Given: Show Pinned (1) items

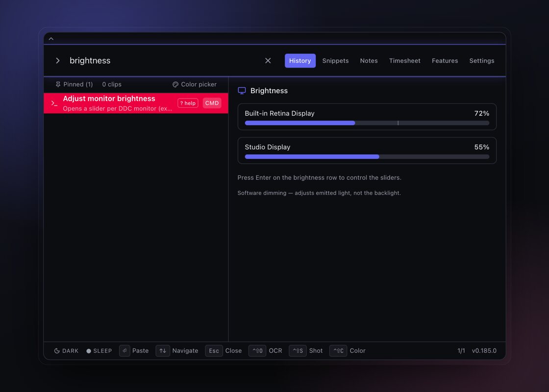Looking at the screenshot, I should (x=74, y=84).
